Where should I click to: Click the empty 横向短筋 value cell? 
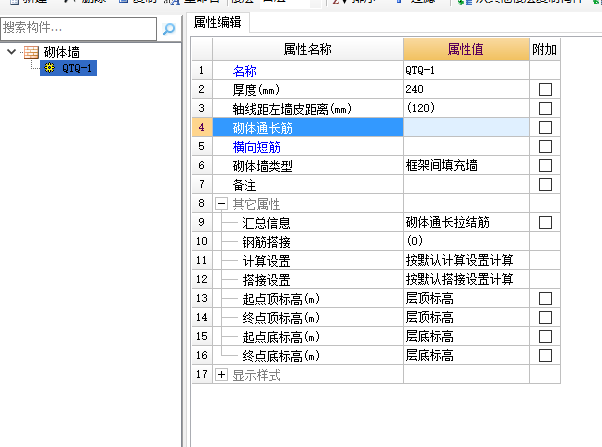466,146
